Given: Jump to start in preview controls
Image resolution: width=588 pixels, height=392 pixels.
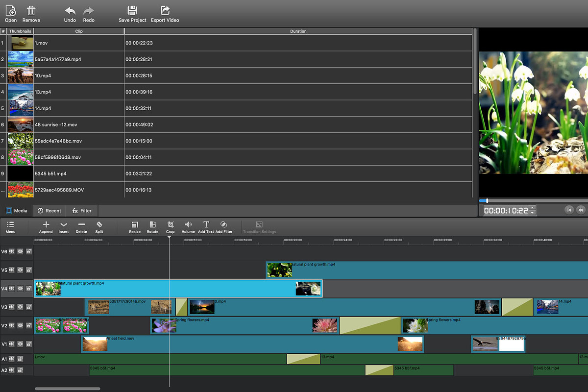Looking at the screenshot, I should pyautogui.click(x=569, y=210).
